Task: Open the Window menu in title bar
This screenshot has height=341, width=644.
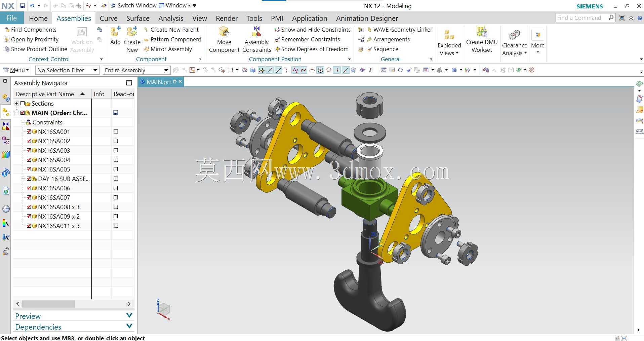Action: pos(175,5)
